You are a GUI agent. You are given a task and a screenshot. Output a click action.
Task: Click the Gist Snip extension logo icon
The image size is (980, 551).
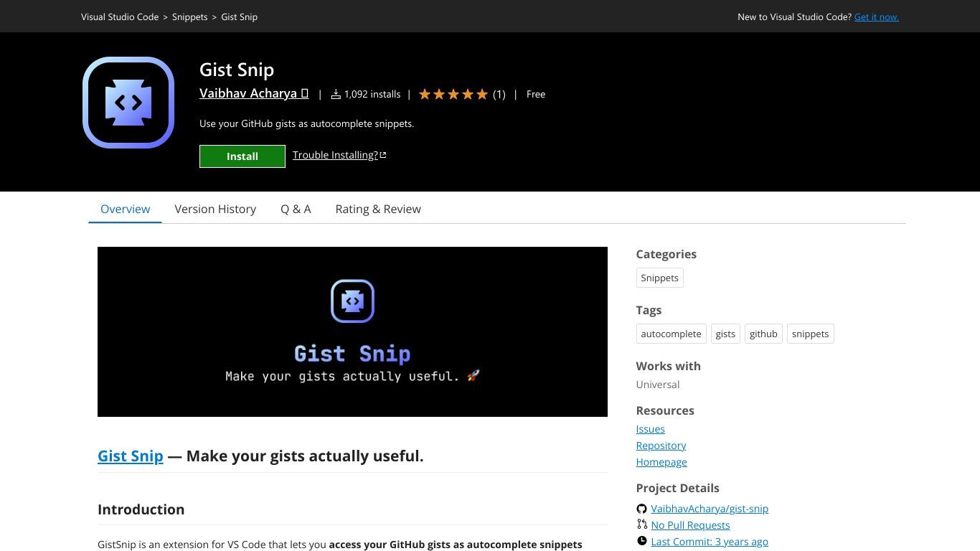pyautogui.click(x=128, y=103)
